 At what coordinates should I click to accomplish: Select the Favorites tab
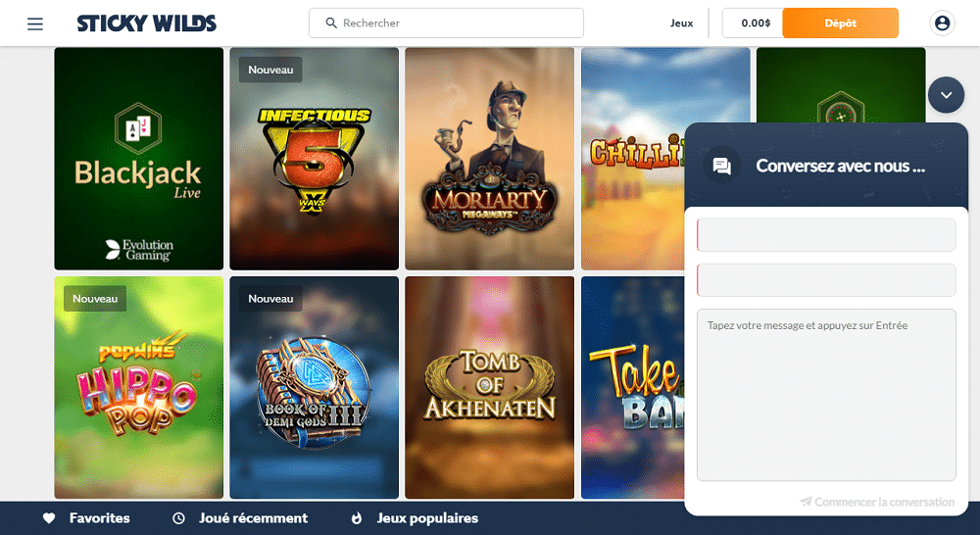[x=86, y=518]
